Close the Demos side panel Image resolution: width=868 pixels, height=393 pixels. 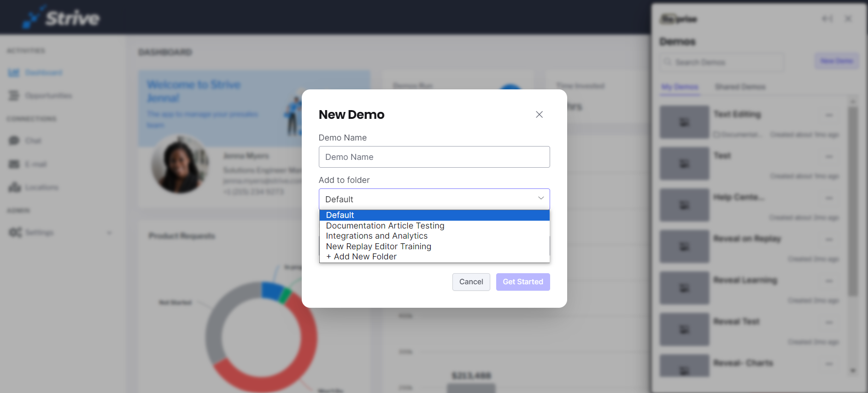point(848,19)
